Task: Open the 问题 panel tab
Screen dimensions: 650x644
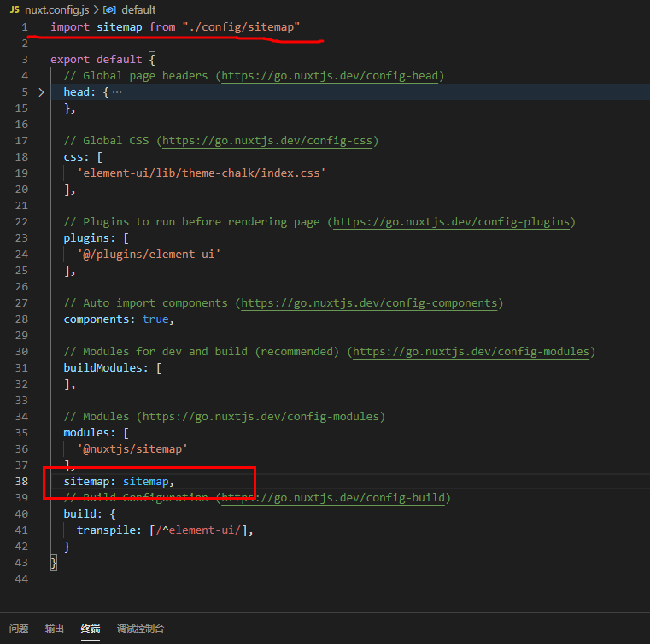Action: pyautogui.click(x=19, y=629)
